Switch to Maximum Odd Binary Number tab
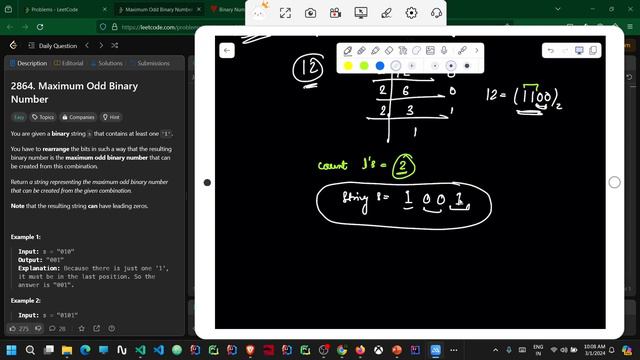 pos(159,9)
